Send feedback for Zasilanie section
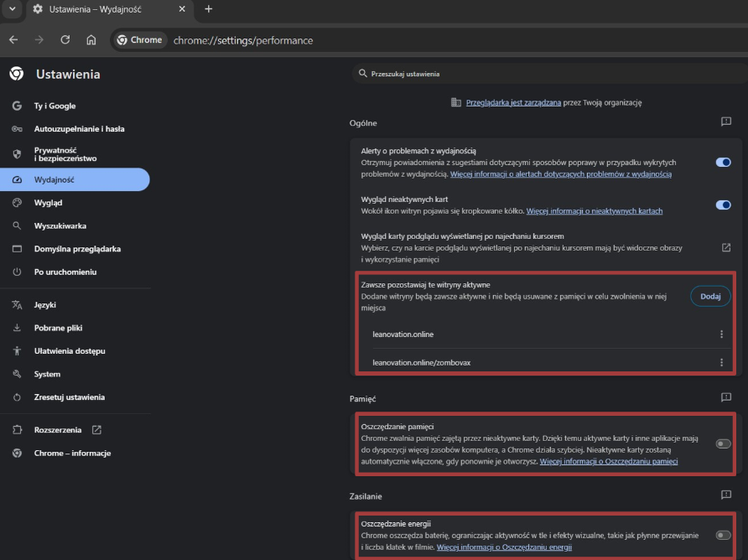The height and width of the screenshot is (560, 748). (x=726, y=495)
